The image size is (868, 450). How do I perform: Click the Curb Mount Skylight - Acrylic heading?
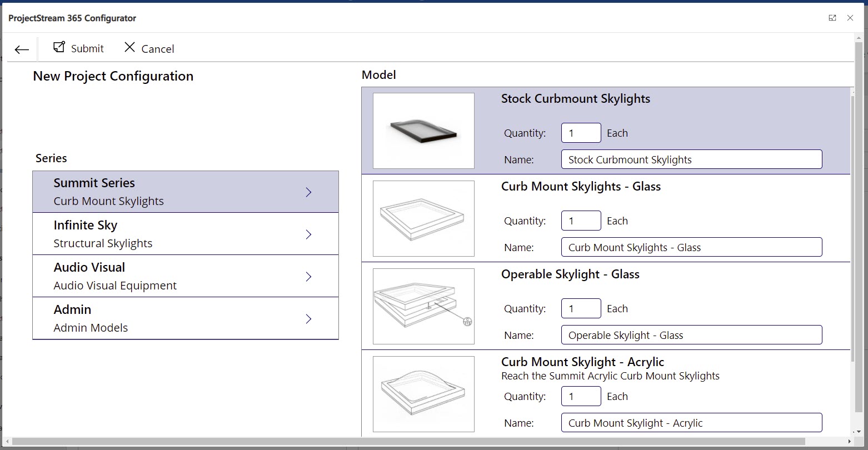tap(582, 362)
